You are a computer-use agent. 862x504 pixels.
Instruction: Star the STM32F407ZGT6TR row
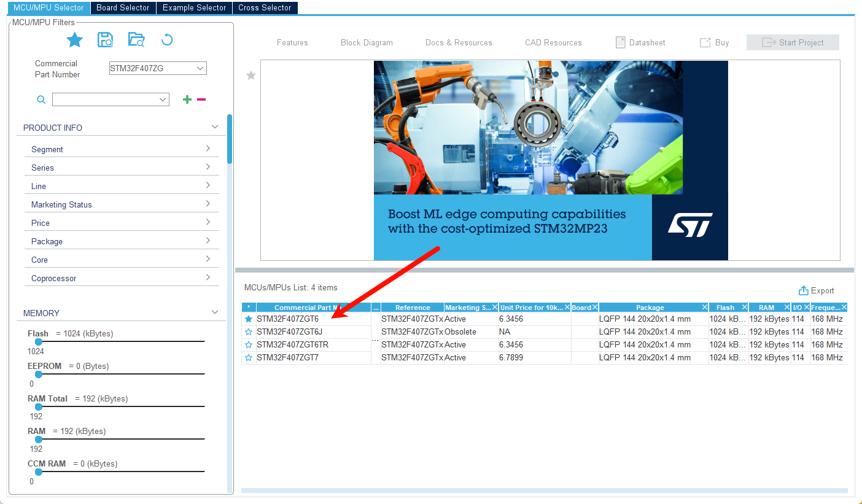tap(249, 344)
